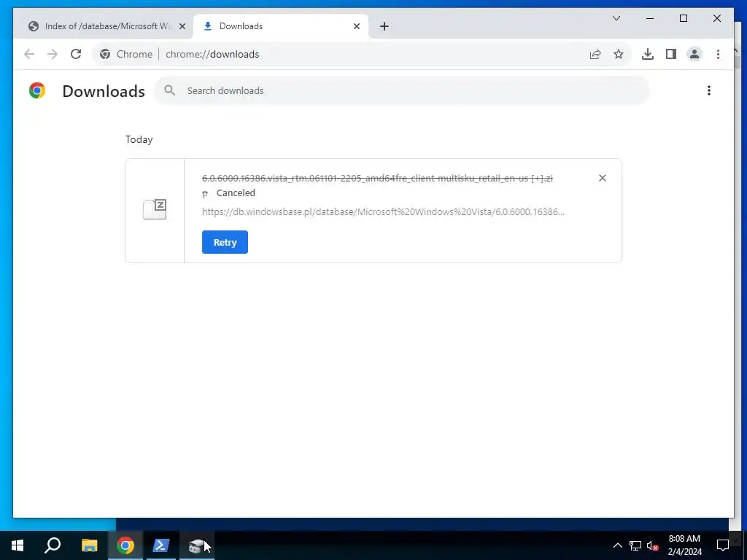Image resolution: width=747 pixels, height=560 pixels.
Task: Open Chrome's three-dot menu in the toolbar
Action: click(x=718, y=54)
